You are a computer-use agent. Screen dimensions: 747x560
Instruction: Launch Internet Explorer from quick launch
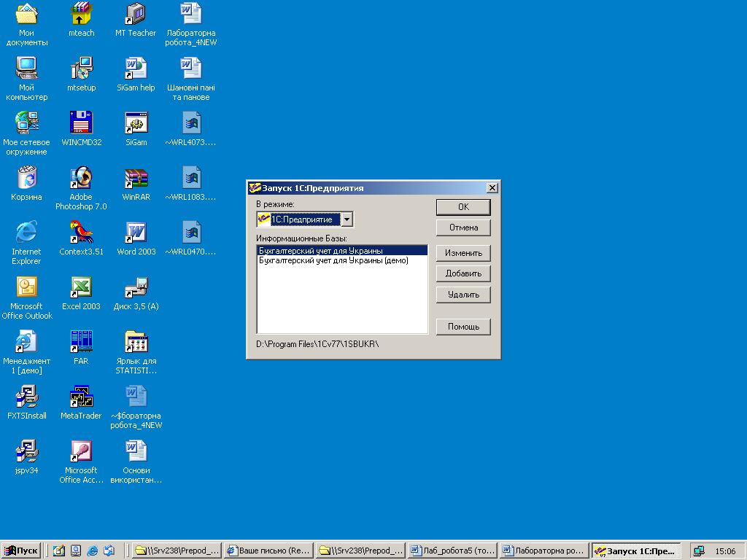coord(93,551)
